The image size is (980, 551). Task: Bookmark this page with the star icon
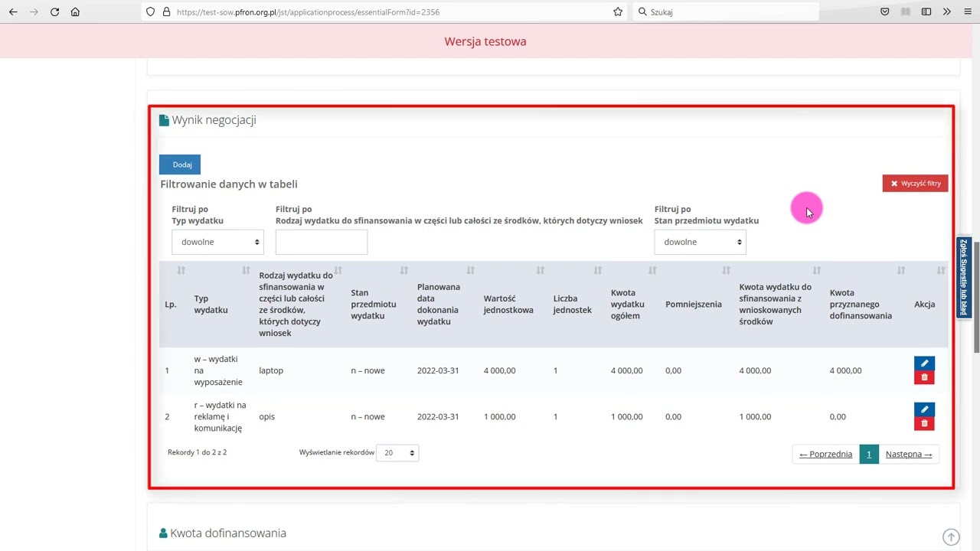coord(618,11)
